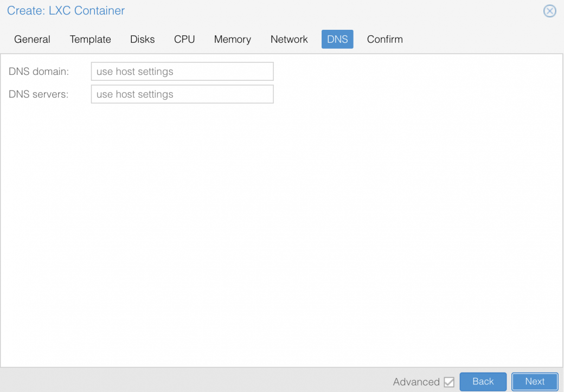
Task: Go to the Network tab
Action: 289,39
